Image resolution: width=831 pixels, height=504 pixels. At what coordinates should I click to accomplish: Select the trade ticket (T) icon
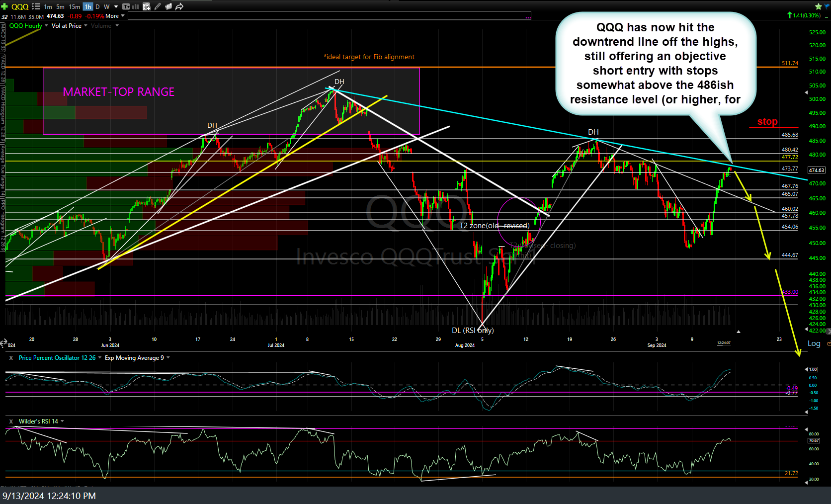point(126,6)
